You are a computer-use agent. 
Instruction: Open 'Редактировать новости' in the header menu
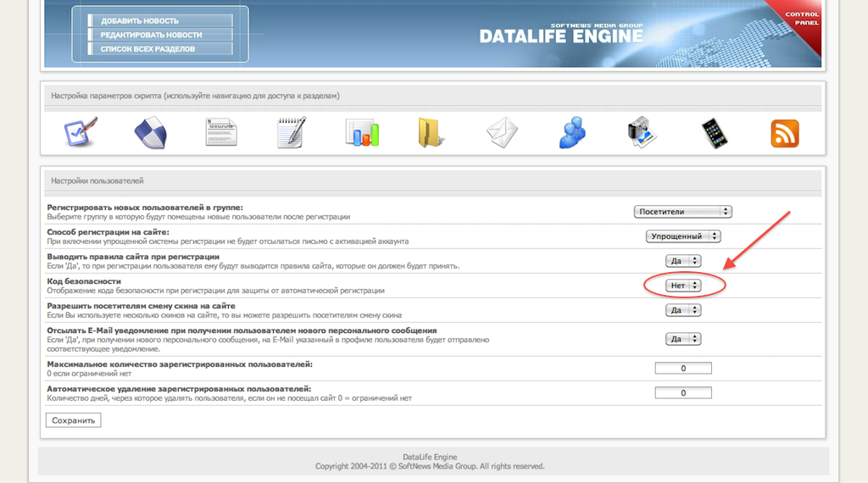151,35
